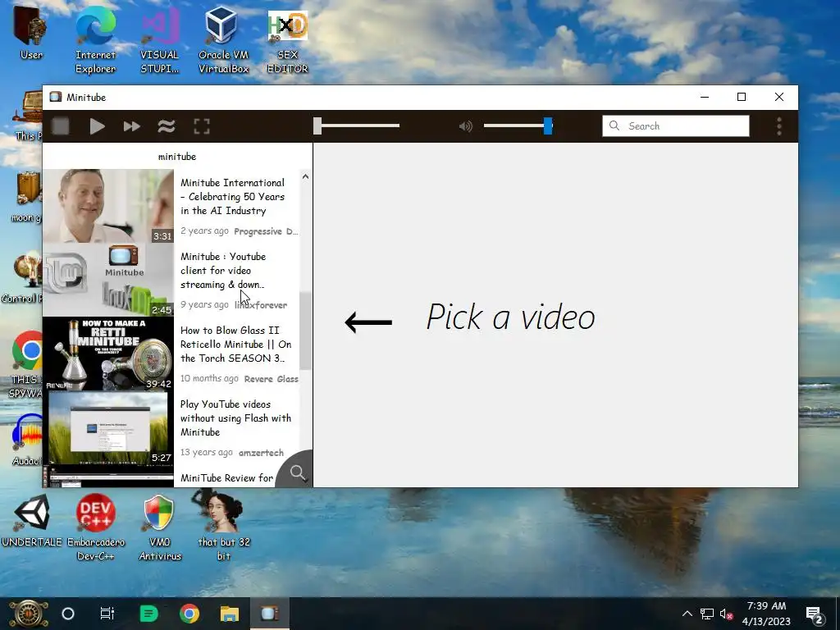
Task: Select the HxD editor desktop icon
Action: (x=288, y=40)
